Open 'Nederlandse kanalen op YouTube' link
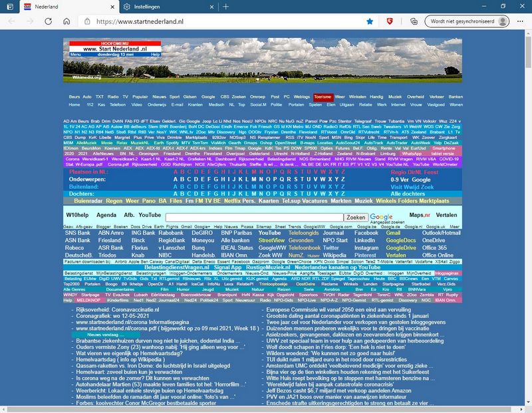This screenshot has width=532, height=413. click(x=337, y=267)
